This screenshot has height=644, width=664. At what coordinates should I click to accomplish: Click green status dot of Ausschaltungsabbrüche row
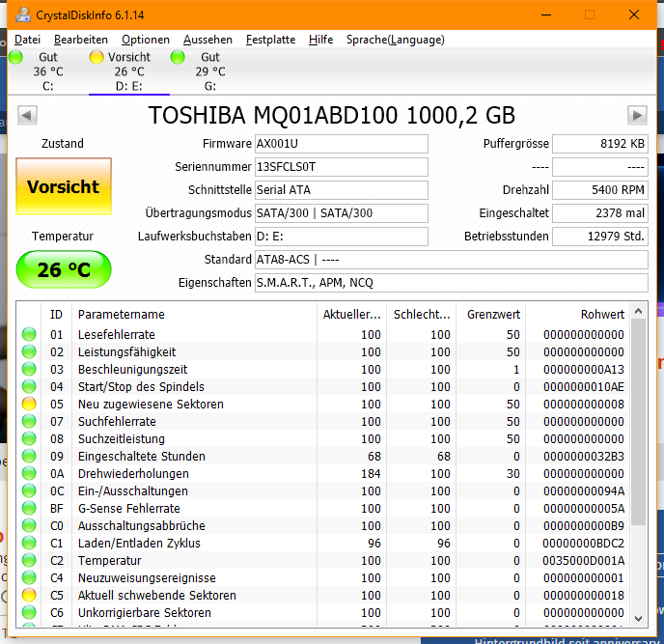[29, 525]
